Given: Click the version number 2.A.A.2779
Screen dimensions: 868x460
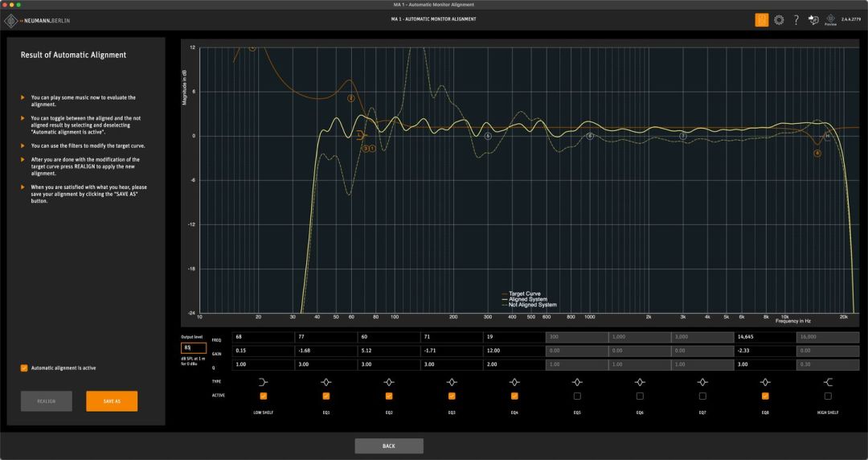Looking at the screenshot, I should tap(851, 19).
